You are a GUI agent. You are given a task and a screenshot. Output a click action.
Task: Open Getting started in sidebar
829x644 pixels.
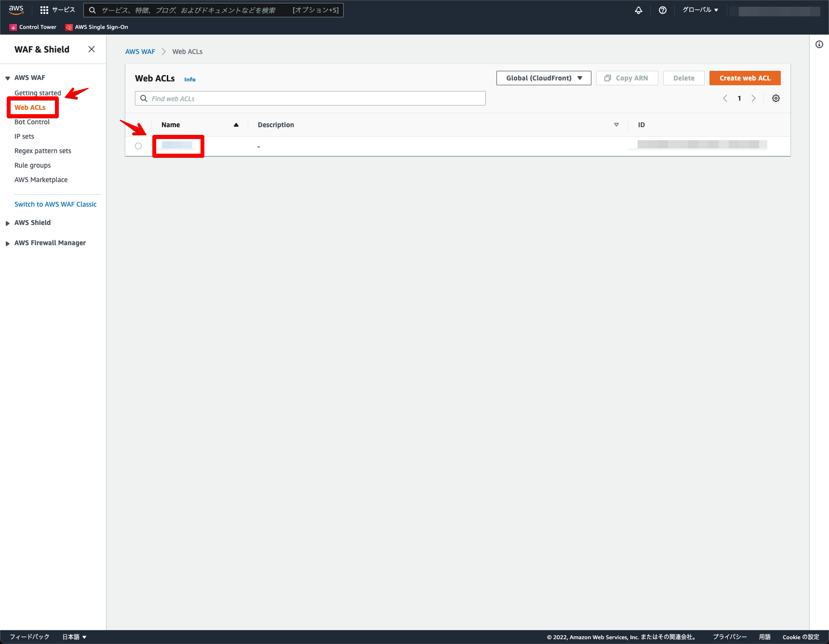(38, 93)
